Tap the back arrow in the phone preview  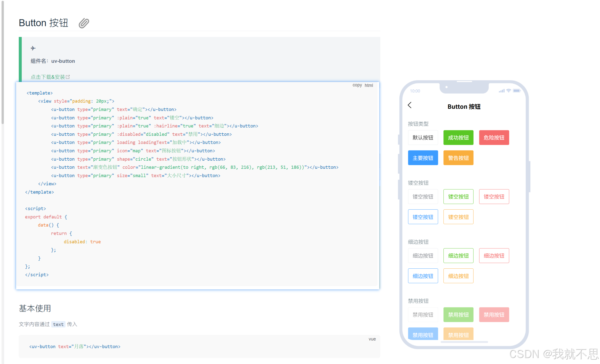pos(410,105)
